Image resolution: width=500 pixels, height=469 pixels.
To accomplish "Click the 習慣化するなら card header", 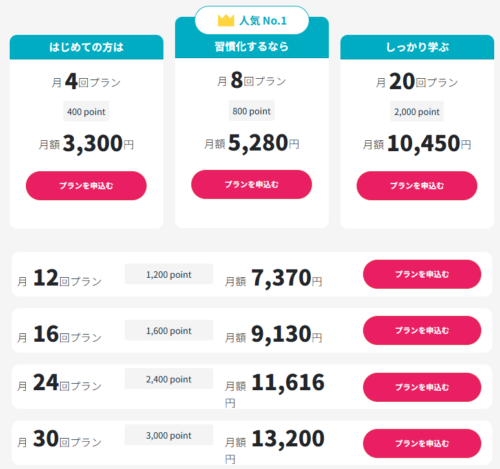I will pyautogui.click(x=252, y=46).
